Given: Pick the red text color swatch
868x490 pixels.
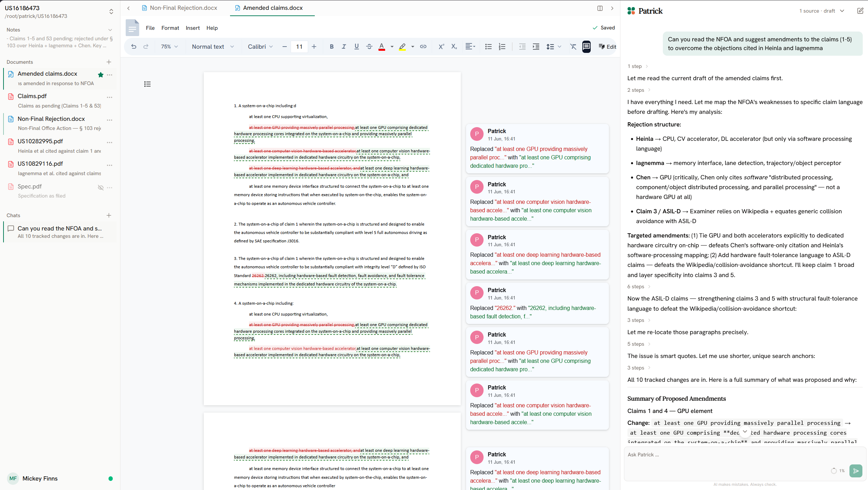Looking at the screenshot, I should click(x=382, y=47).
